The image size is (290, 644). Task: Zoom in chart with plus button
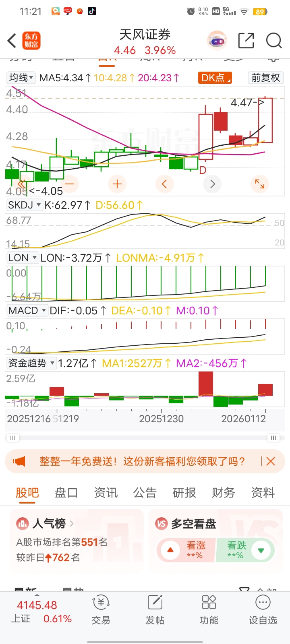tap(117, 184)
